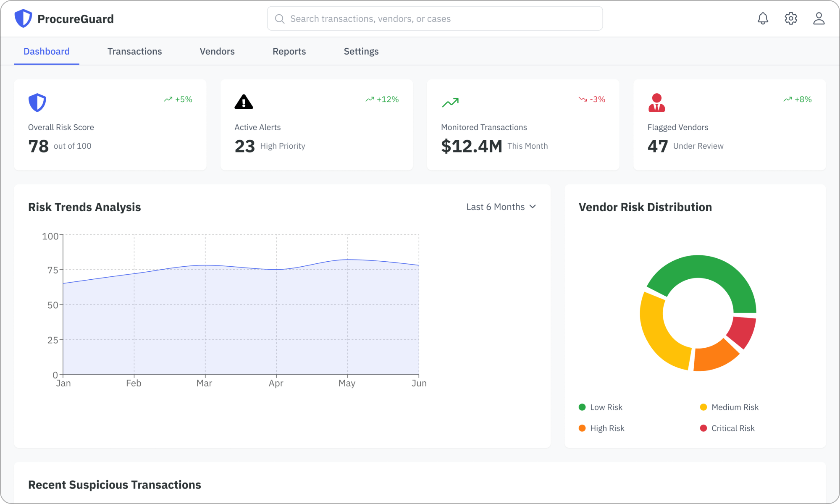Click the Monitored Transactions trend arrow icon
The width and height of the screenshot is (840, 504).
tap(450, 102)
